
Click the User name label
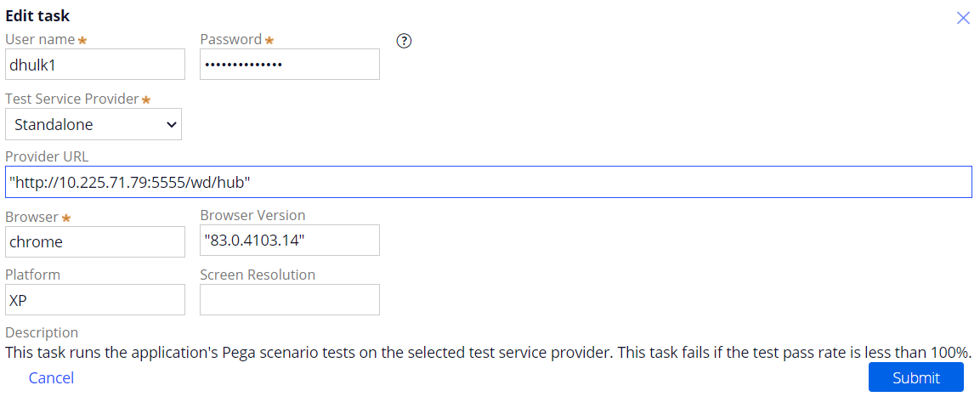40,39
